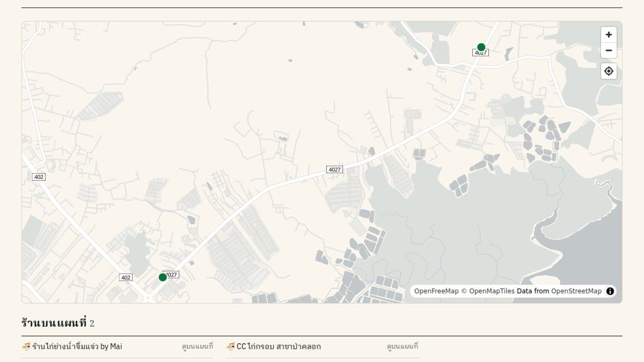Find my location on the map
The width and height of the screenshot is (644, 362).
click(609, 71)
